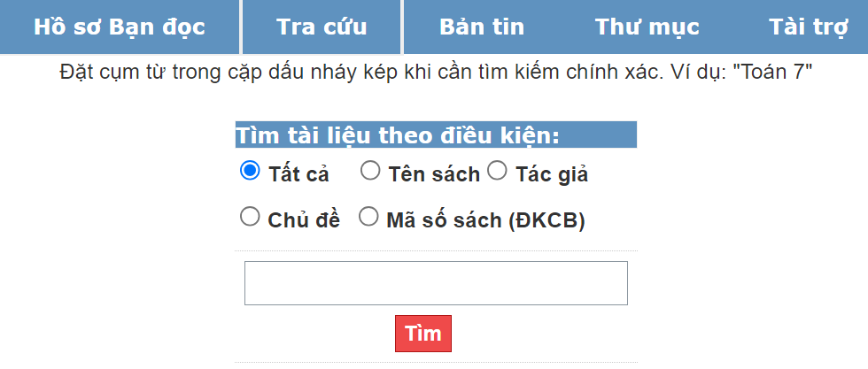Choose the Tên sách radio button
The width and height of the screenshot is (868, 369).
point(370,171)
